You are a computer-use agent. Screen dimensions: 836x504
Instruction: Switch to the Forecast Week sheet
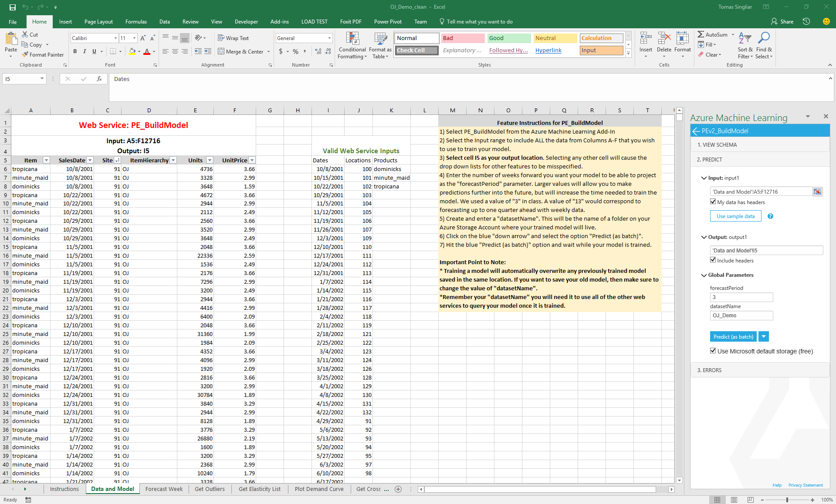[164, 489]
